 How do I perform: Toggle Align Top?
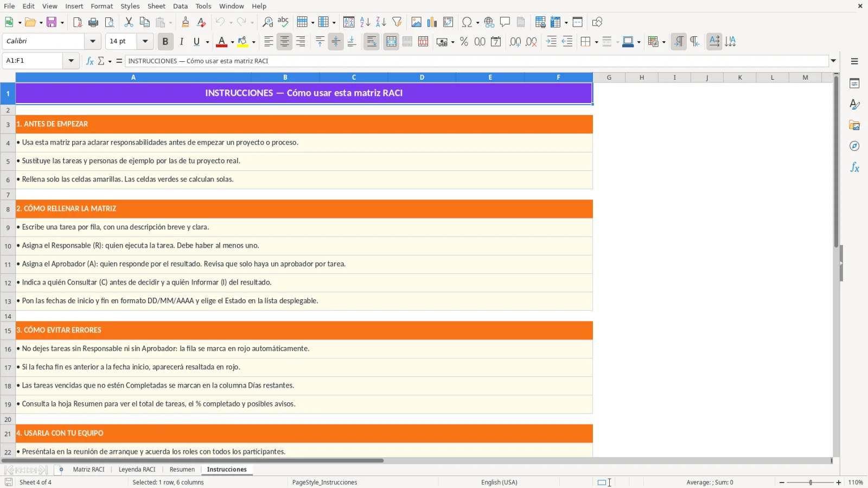(320, 42)
